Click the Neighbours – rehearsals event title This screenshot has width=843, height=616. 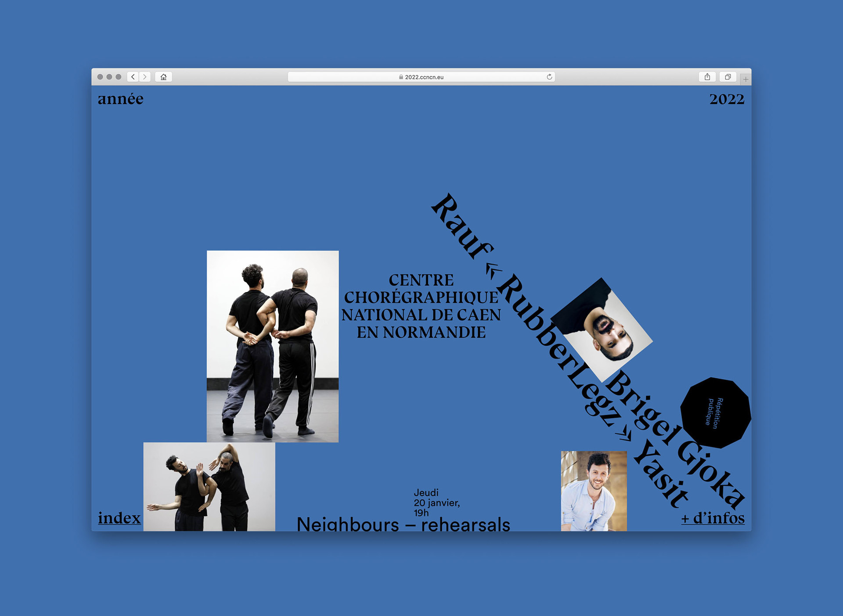click(x=403, y=523)
